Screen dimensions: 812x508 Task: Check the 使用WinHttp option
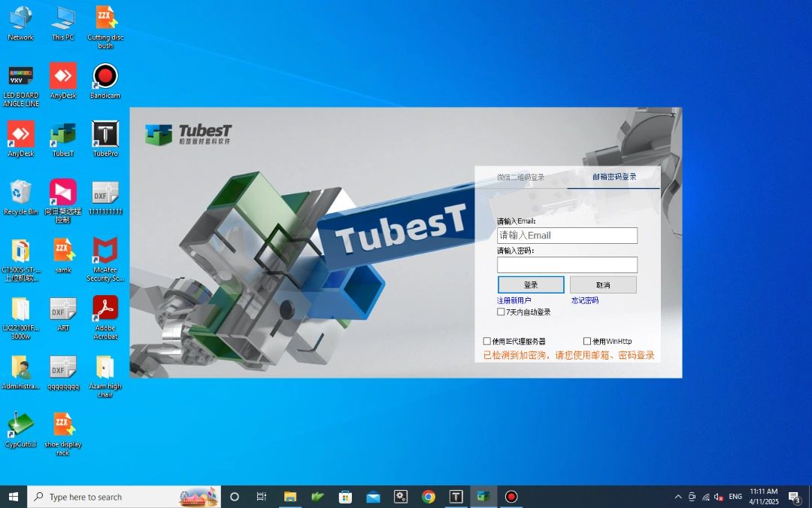pos(586,341)
